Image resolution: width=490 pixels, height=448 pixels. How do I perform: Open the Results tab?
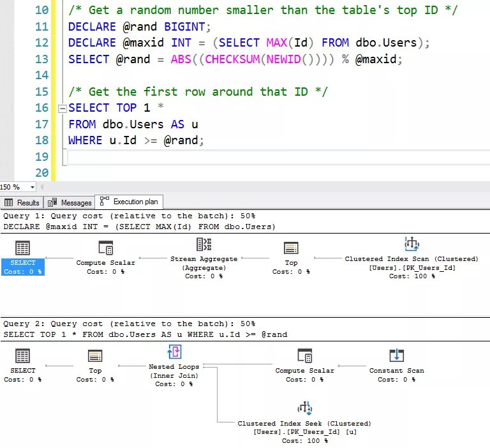(x=22, y=202)
